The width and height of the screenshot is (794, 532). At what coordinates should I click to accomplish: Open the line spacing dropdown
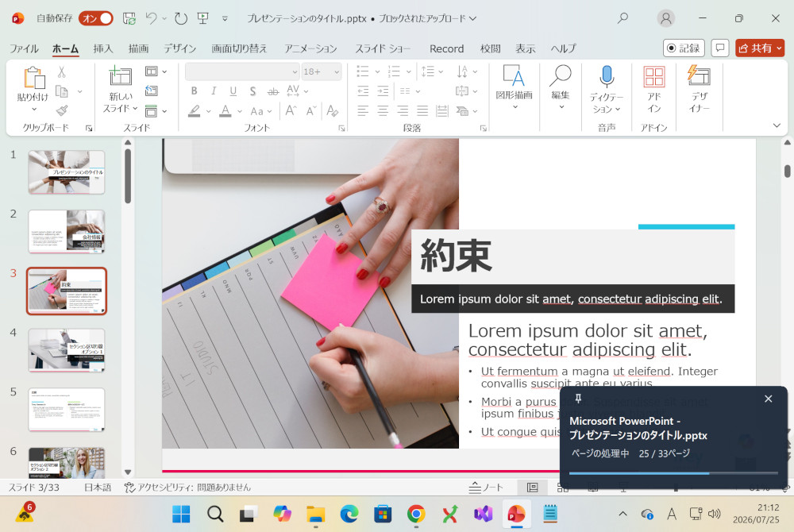(432, 71)
